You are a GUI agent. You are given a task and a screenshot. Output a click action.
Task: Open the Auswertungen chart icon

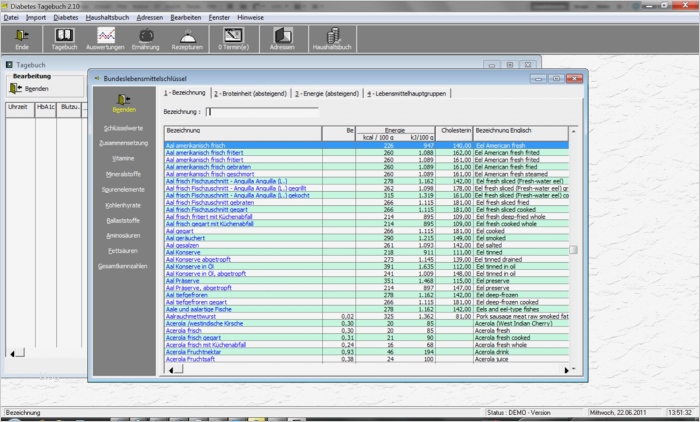106,39
